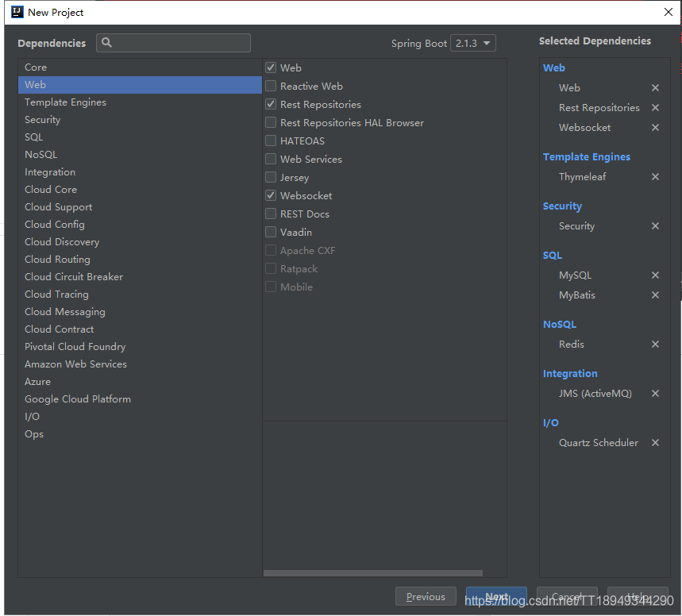Click the Cancel button
Screen dimensions: 682x616
(567, 596)
